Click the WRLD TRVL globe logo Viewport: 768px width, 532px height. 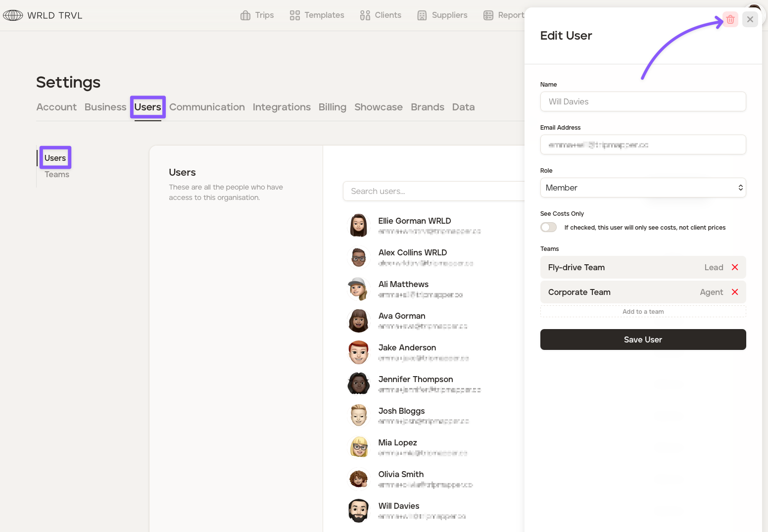click(x=13, y=15)
